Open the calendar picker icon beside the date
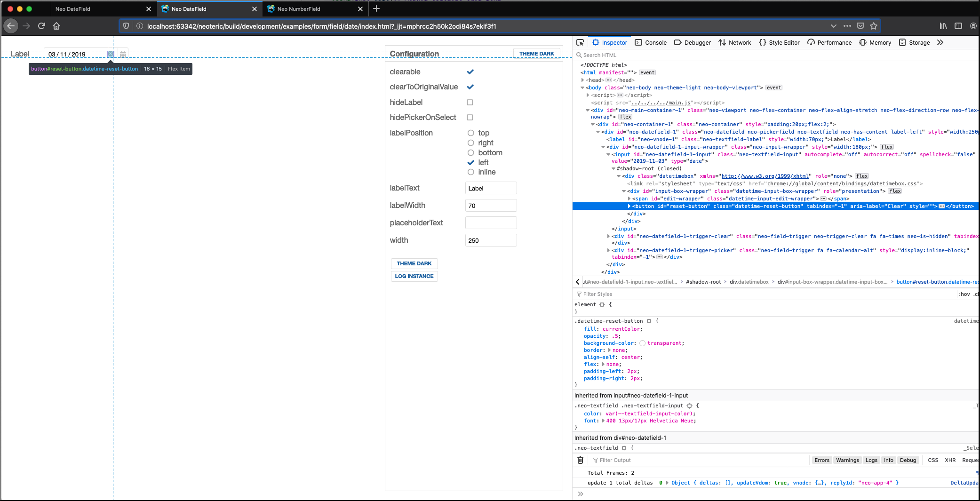The image size is (980, 501). [122, 55]
